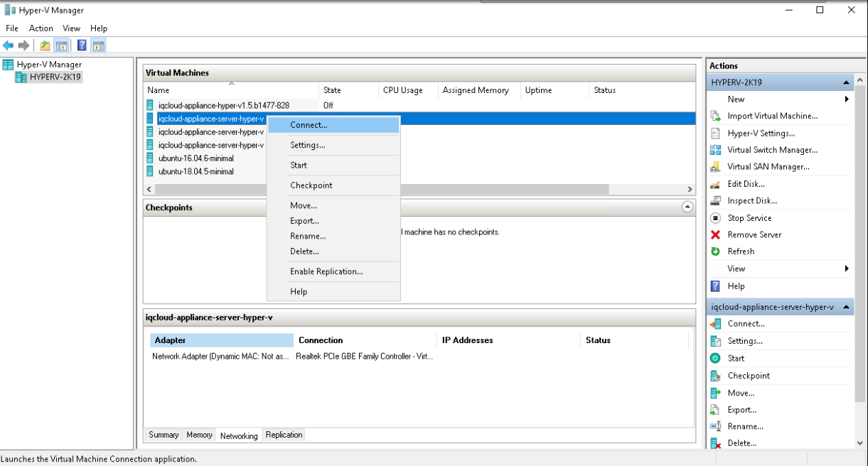Click the Settings icon in Actions pane VM section
Screen dimensions: 868x466
coord(716,341)
